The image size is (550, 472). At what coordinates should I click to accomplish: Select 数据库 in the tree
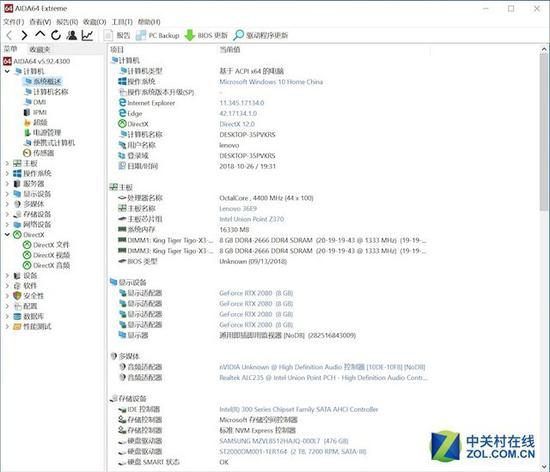(29, 316)
